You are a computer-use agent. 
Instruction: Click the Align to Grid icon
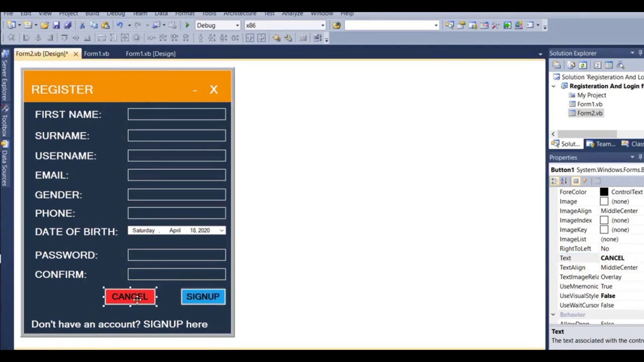(x=11, y=38)
